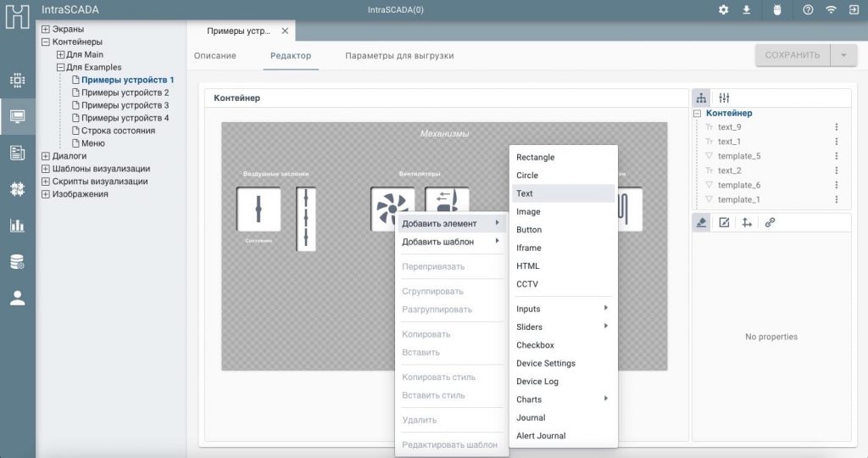
Task: Click the Wi-Fi connection status icon
Action: 831,10
